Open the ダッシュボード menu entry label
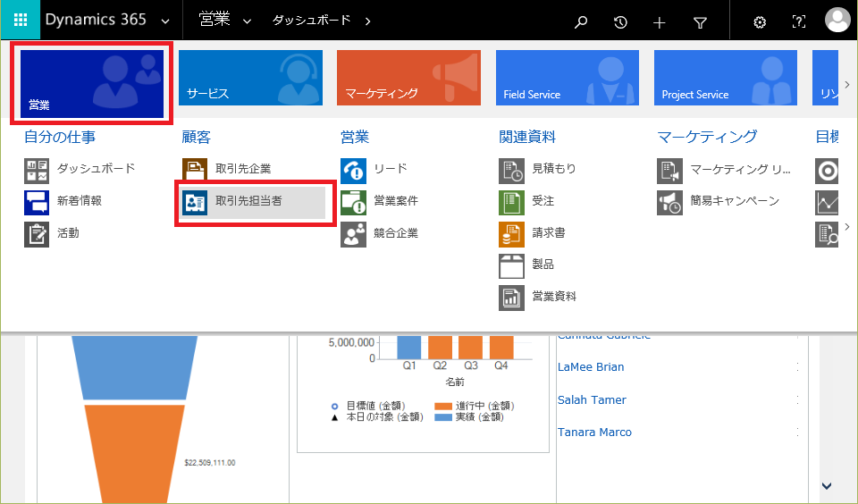858x504 pixels. pyautogui.click(x=97, y=169)
